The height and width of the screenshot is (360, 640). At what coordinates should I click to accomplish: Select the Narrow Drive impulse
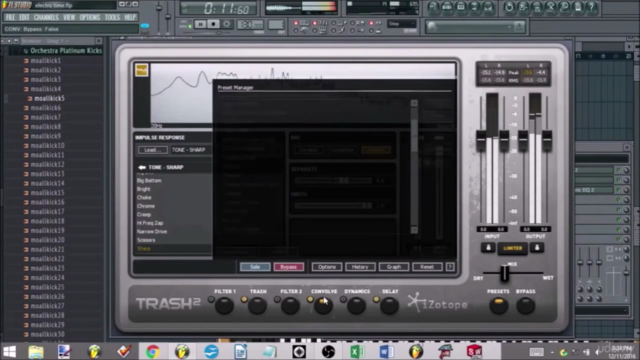tap(152, 232)
